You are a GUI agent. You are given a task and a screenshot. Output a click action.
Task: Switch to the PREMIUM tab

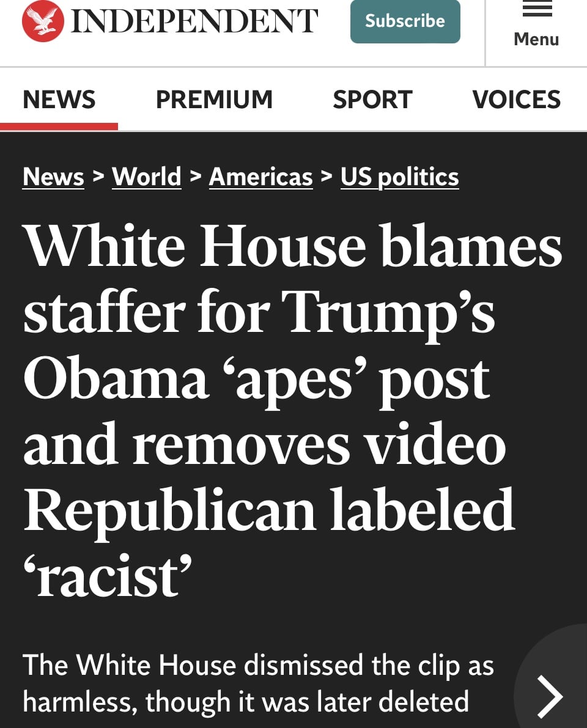click(214, 100)
